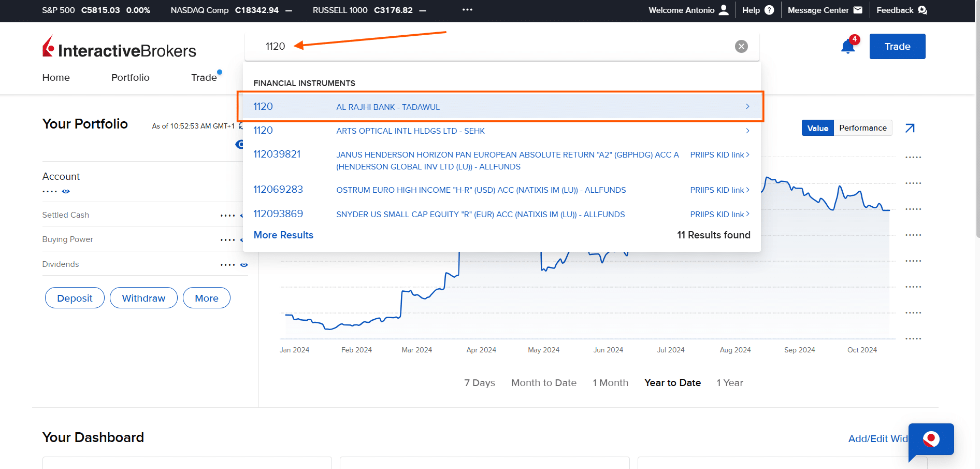The height and width of the screenshot is (469, 980).
Task: Show more ticker indices via three dots
Action: [467, 10]
